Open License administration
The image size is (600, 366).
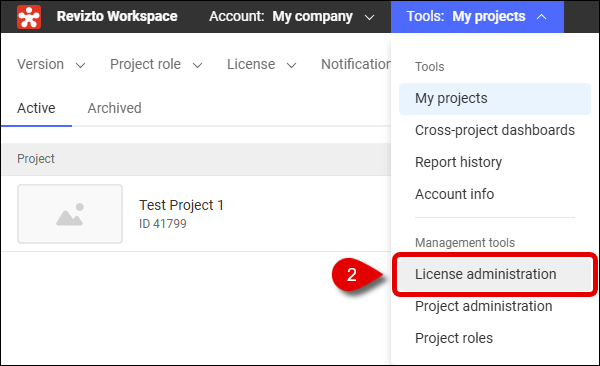495,274
